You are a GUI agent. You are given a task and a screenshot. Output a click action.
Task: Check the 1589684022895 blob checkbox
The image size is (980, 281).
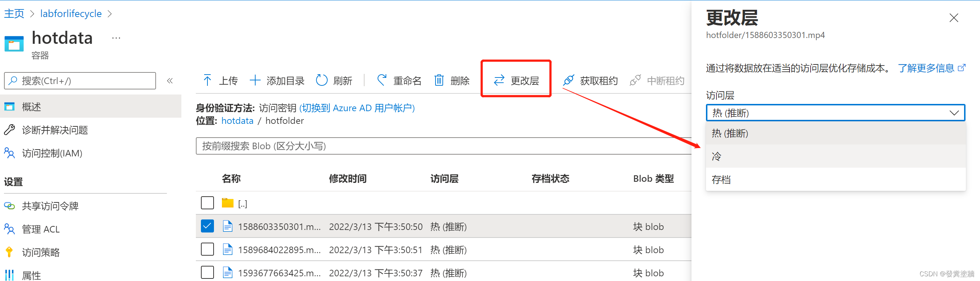coord(207,249)
